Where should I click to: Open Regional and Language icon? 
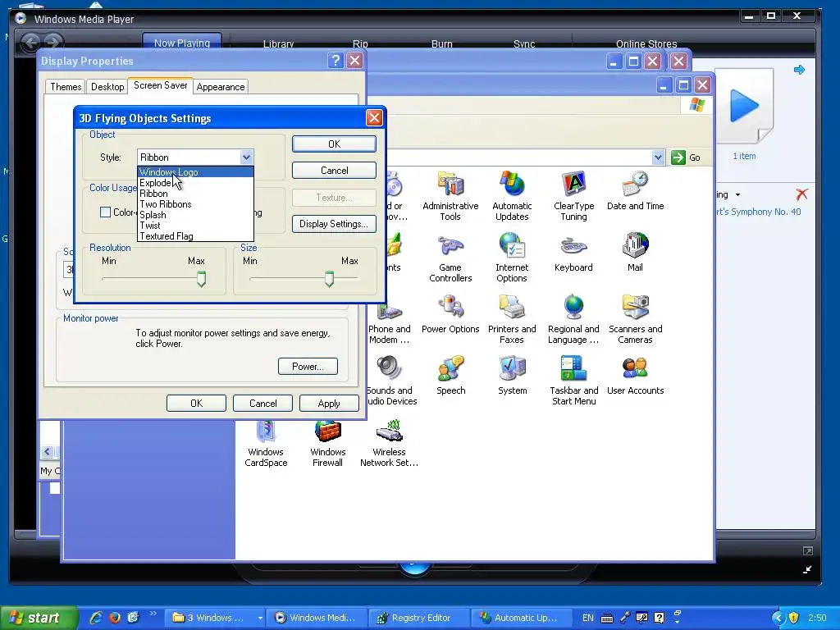point(573,319)
